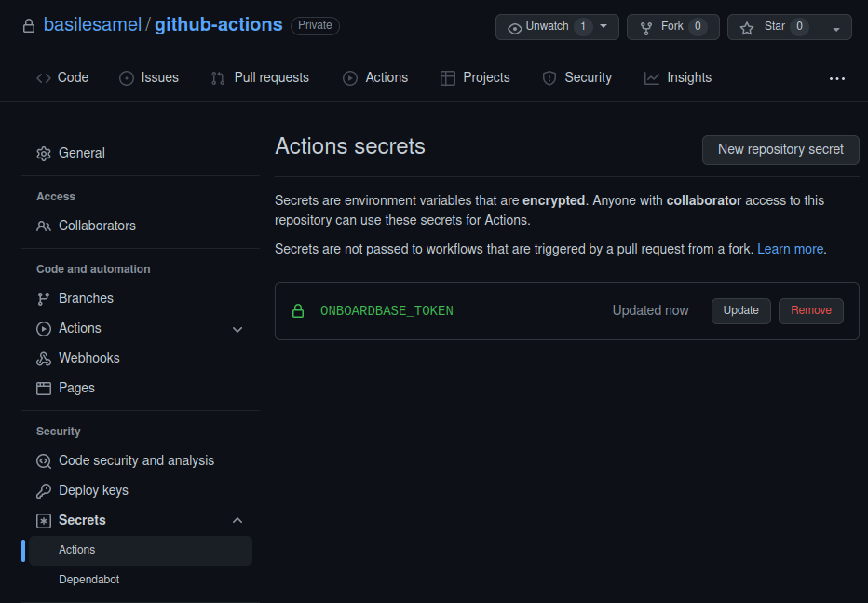Click the Pages browser icon in sidebar
Viewport: 868px width, 603px height.
tap(44, 388)
